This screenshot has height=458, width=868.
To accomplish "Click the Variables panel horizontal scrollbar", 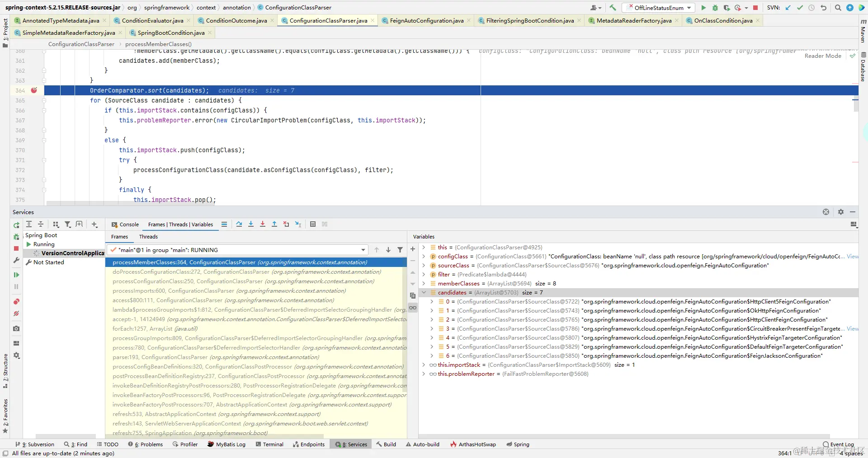I will pos(625,436).
